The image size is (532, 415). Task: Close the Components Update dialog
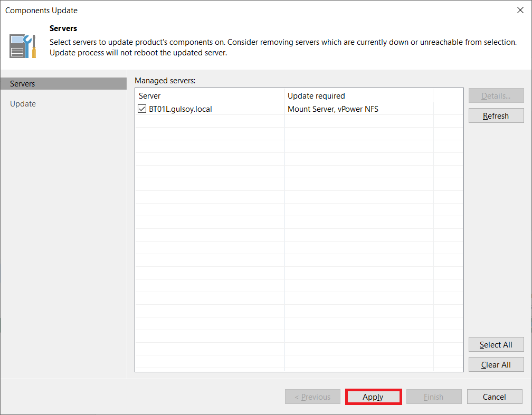point(520,11)
